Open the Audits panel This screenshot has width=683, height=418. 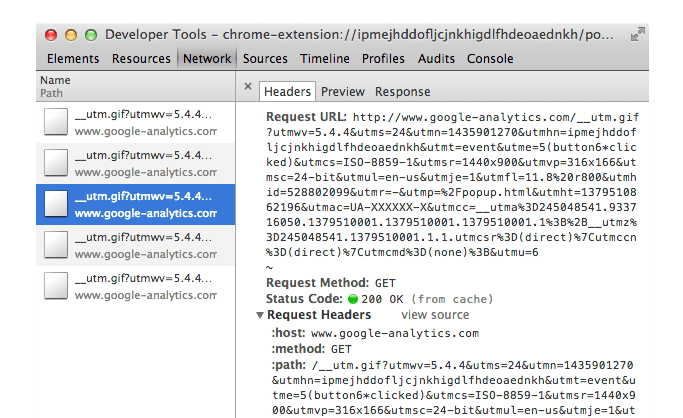pos(436,59)
